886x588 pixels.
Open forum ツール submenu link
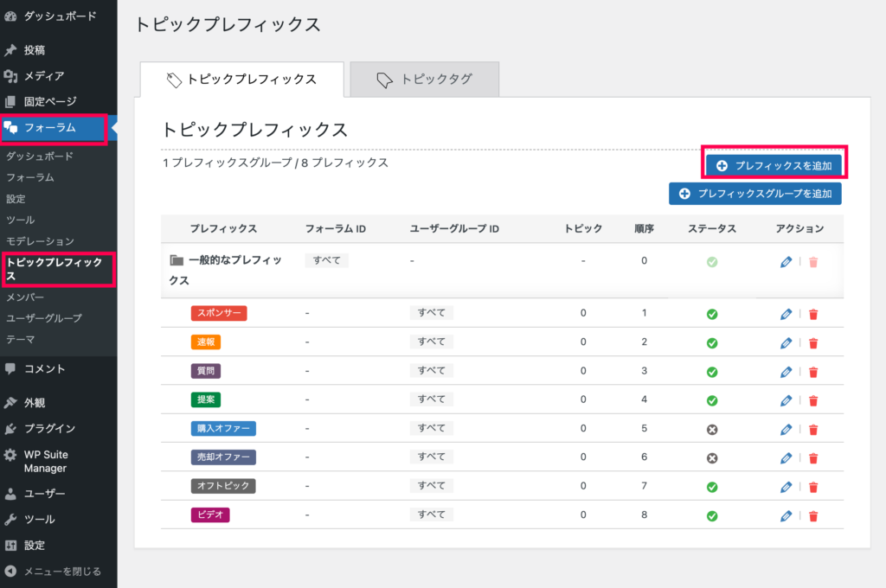[21, 220]
